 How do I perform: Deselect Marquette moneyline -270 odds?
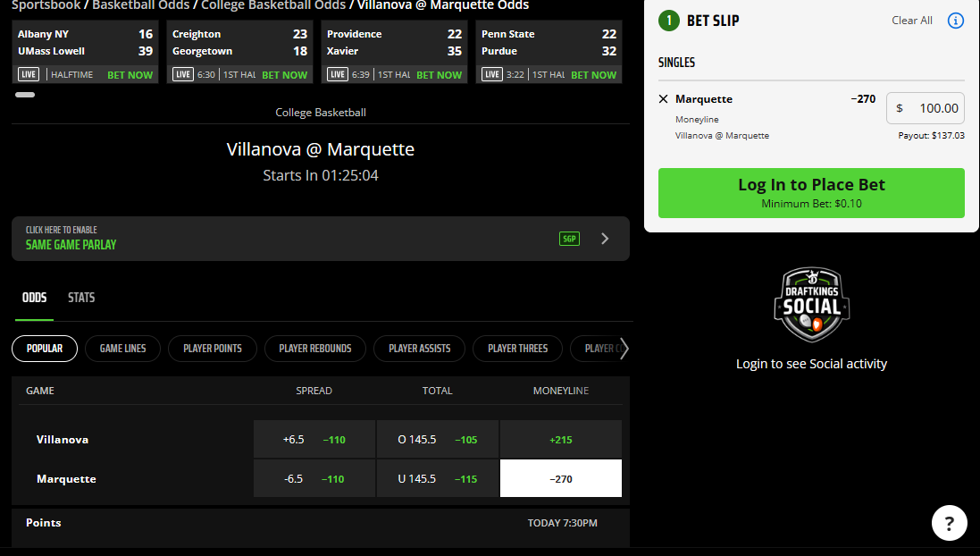tap(560, 478)
